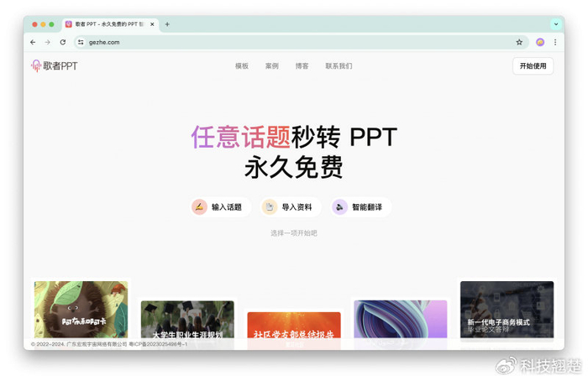Click the browser forward arrow
The height and width of the screenshot is (381, 588).
pyautogui.click(x=48, y=42)
